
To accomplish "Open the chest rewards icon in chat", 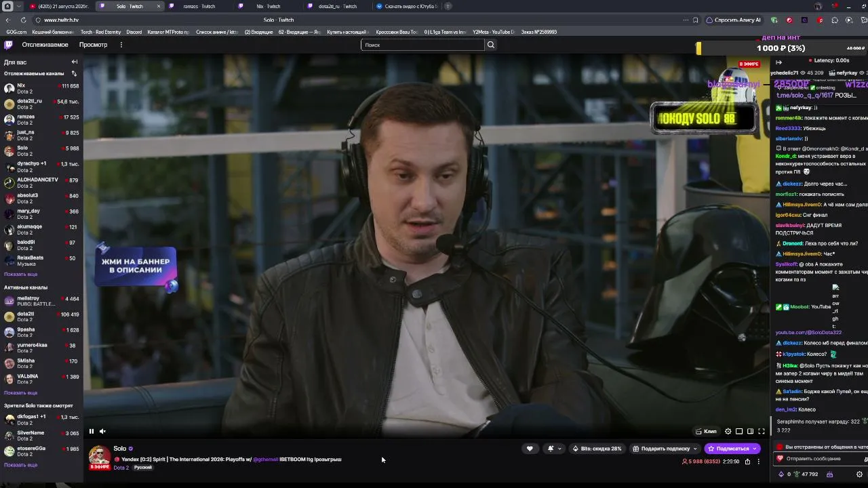I will tap(829, 474).
